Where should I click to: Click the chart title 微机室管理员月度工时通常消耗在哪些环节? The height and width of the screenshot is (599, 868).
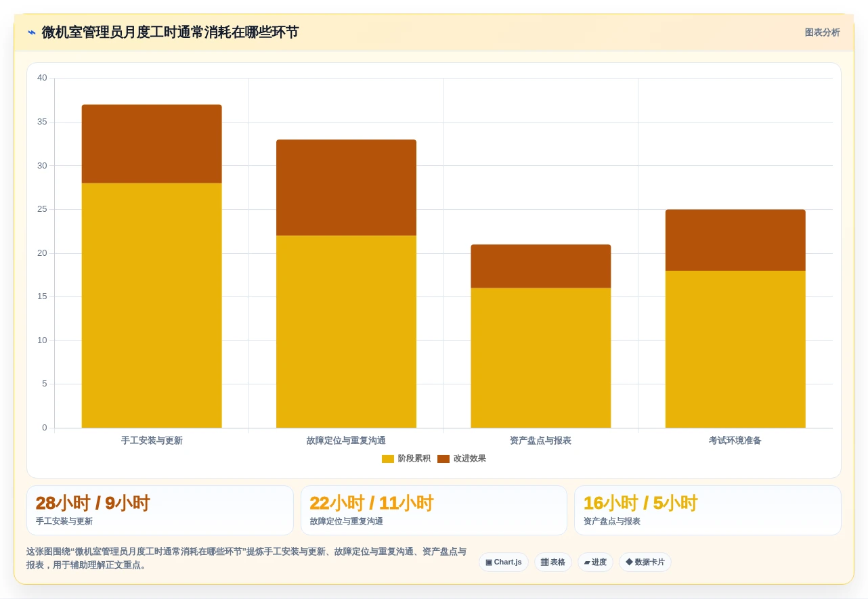tap(170, 32)
